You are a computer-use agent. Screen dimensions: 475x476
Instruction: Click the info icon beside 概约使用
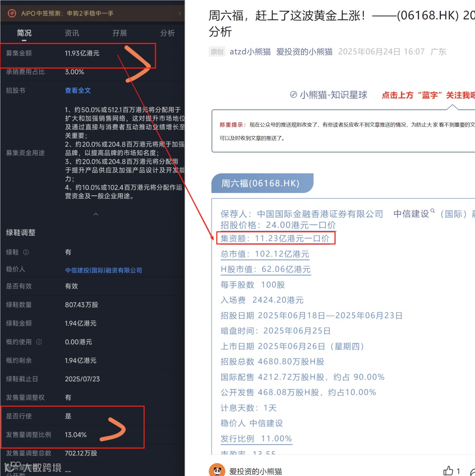pos(39,342)
